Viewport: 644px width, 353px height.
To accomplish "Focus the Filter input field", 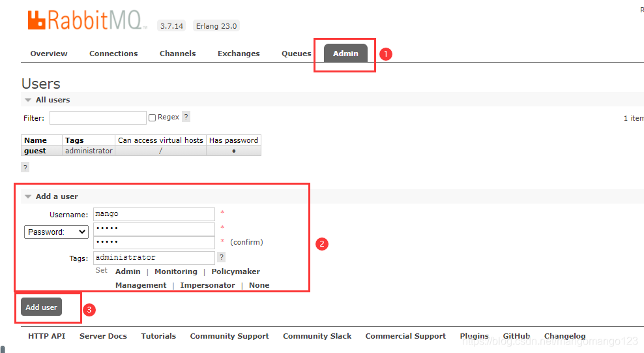I will (98, 117).
